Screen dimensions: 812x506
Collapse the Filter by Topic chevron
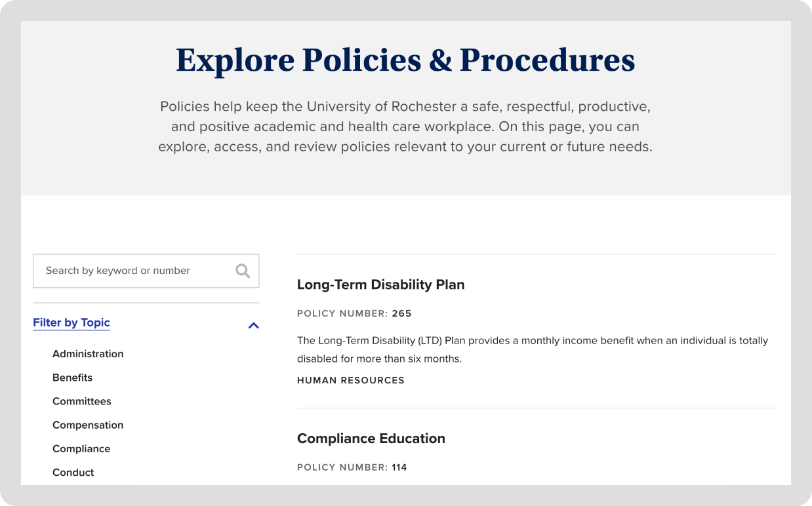[254, 325]
